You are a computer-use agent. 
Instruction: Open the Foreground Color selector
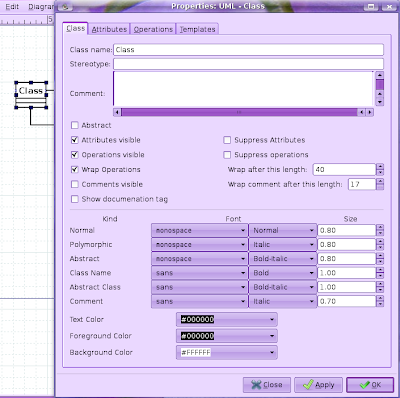click(227, 336)
